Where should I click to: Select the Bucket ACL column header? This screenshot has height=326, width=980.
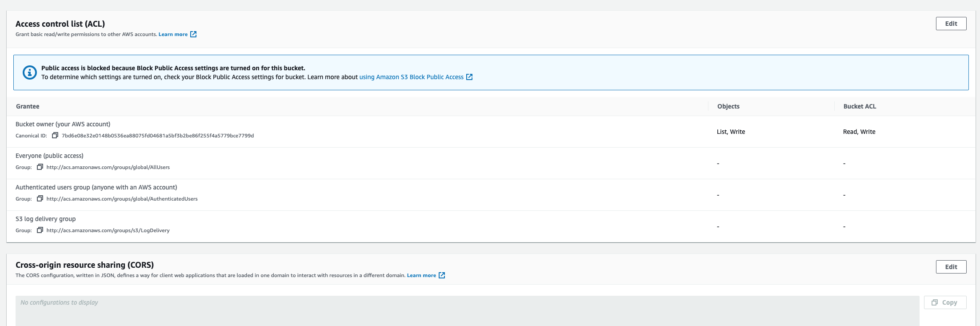point(860,106)
